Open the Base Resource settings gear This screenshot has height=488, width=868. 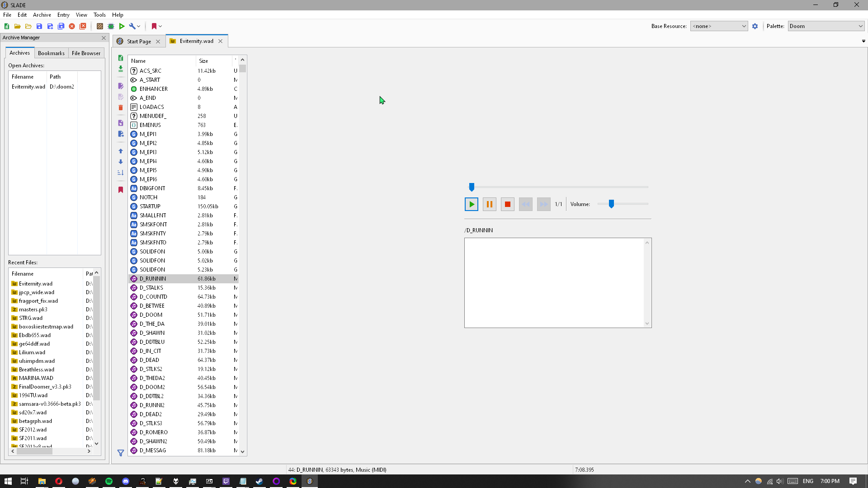pos(755,26)
